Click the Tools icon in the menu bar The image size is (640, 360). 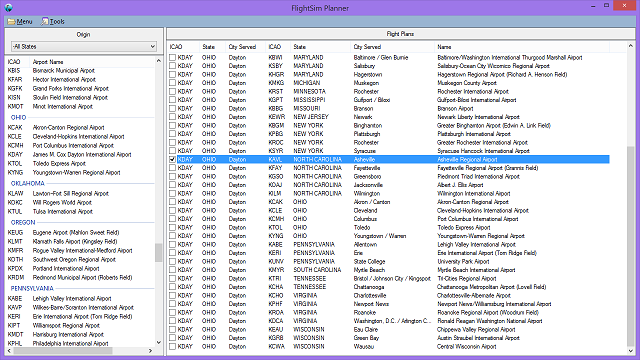click(x=44, y=22)
